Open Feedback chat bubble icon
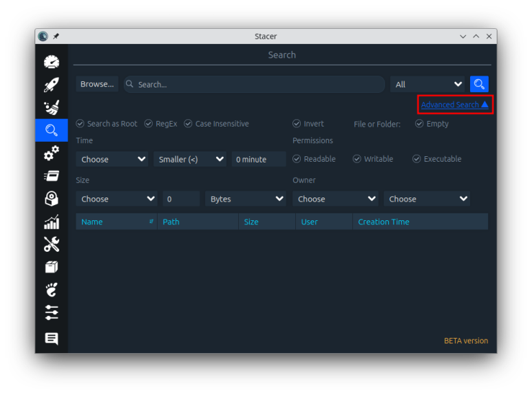Viewport: 532px width, 395px height. (x=52, y=339)
